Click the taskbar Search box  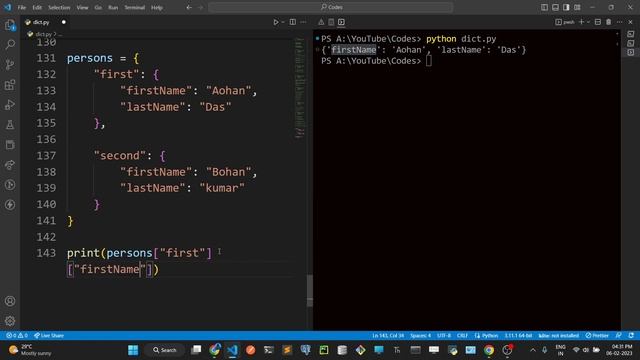point(165,350)
